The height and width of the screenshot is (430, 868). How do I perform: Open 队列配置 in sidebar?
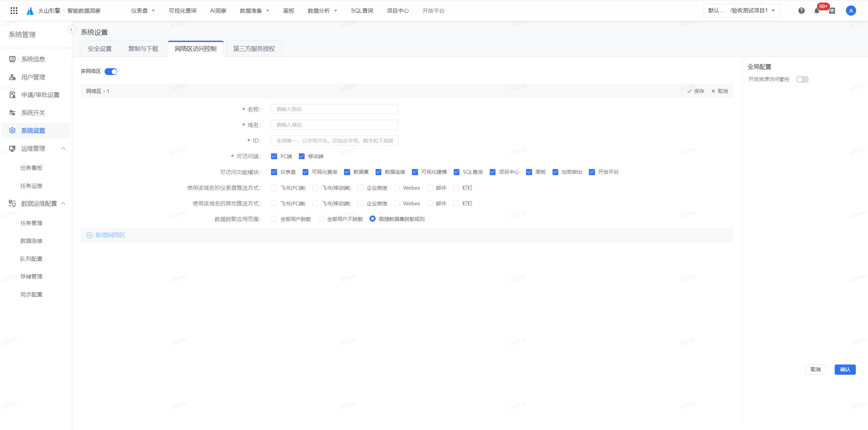pyautogui.click(x=31, y=259)
